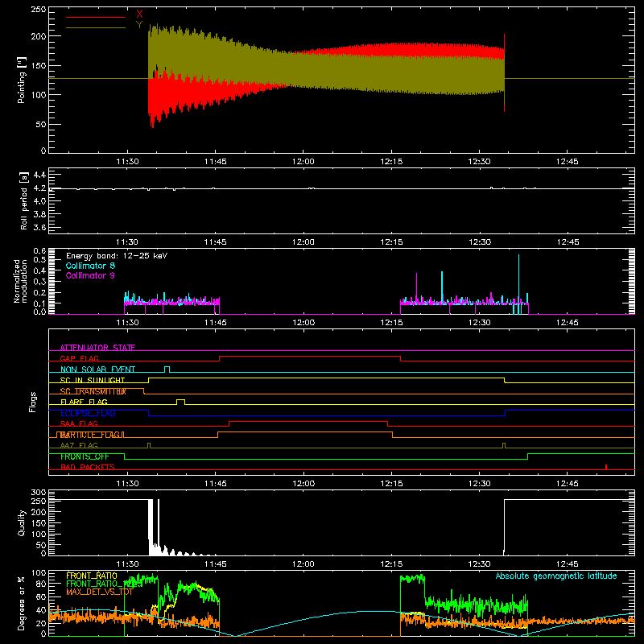The width and height of the screenshot is (644, 644).
Task: Select the SC_IN_SUNLIGHT flag label
Action: pos(93,380)
